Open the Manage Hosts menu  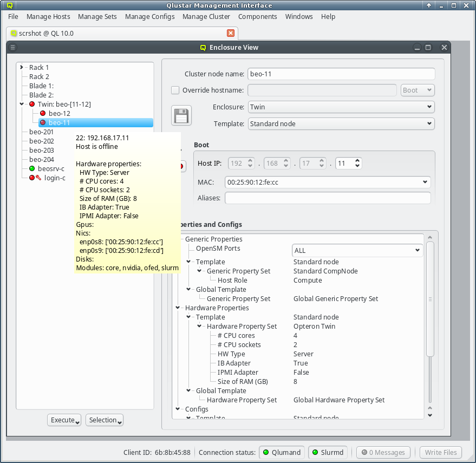pyautogui.click(x=48, y=17)
